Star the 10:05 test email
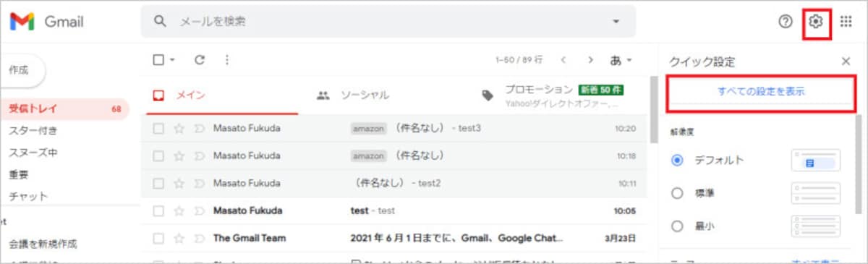 tap(179, 210)
